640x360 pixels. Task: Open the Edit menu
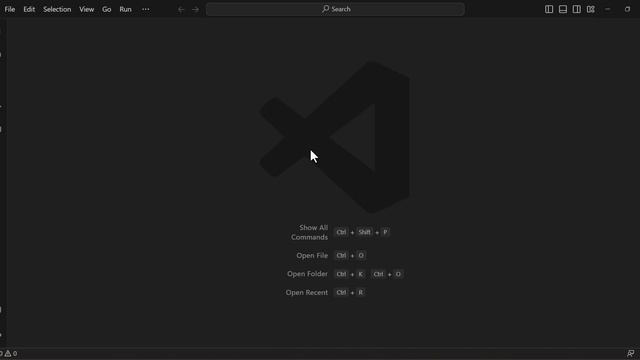coord(29,9)
